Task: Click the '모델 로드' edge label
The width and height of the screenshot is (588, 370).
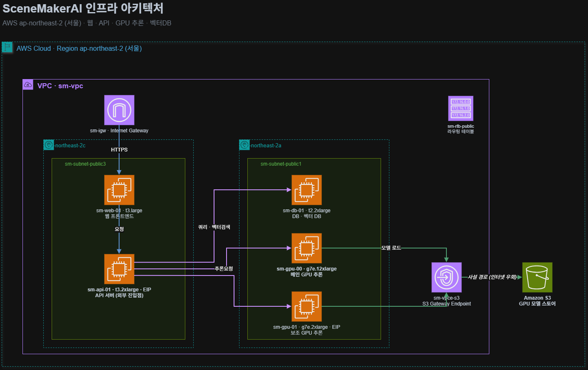Action: tap(391, 248)
